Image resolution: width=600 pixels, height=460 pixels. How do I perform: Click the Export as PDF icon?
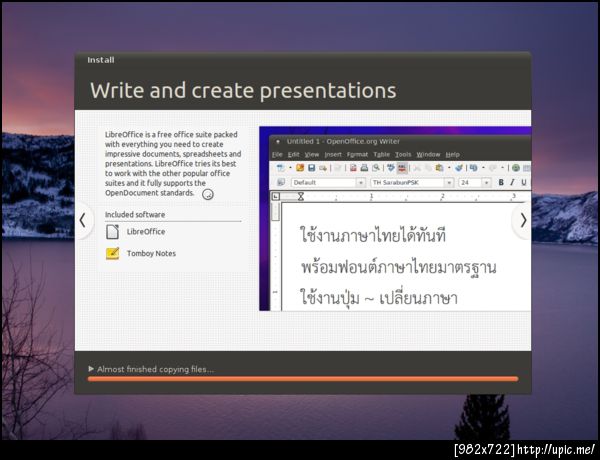353,168
